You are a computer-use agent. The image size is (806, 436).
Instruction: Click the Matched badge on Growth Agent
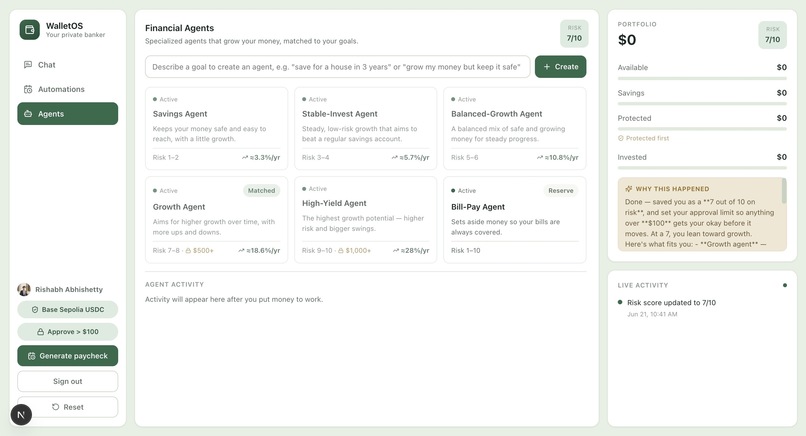pyautogui.click(x=261, y=191)
